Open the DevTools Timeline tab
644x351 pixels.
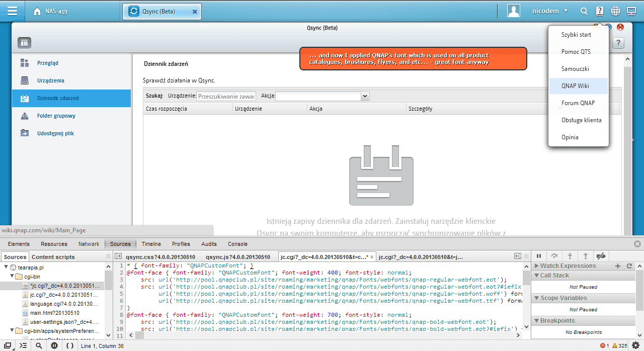click(x=151, y=244)
